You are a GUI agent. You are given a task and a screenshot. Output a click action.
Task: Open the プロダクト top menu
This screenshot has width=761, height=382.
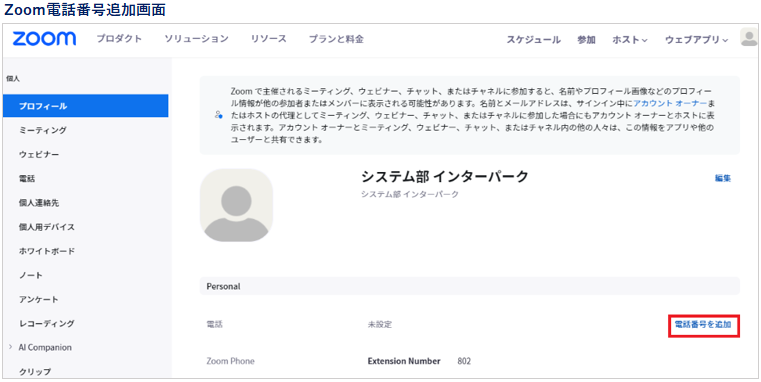click(119, 39)
